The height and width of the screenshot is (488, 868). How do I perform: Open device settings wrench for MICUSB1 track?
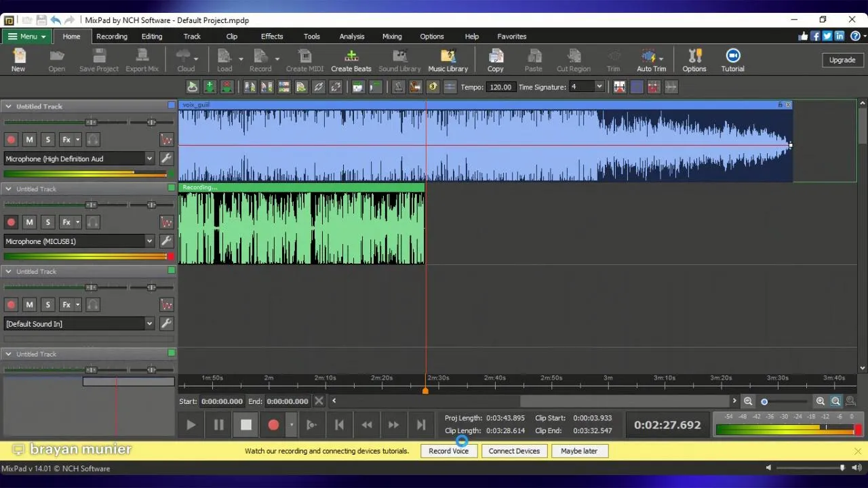[x=166, y=241]
